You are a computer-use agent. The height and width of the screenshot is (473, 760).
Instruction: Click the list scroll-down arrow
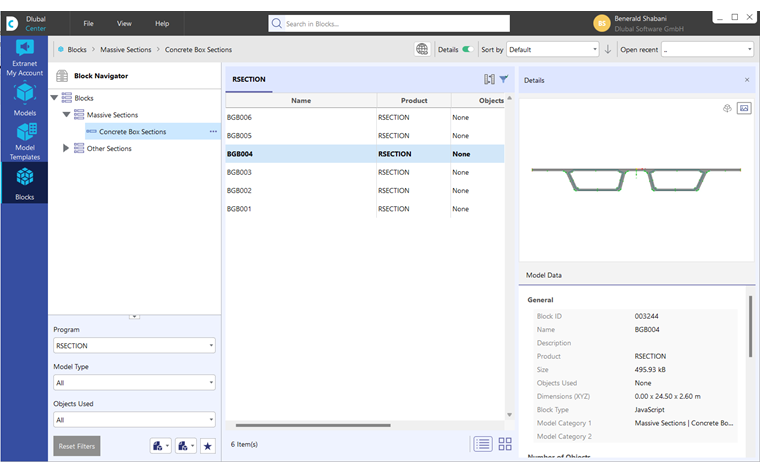pyautogui.click(x=509, y=415)
